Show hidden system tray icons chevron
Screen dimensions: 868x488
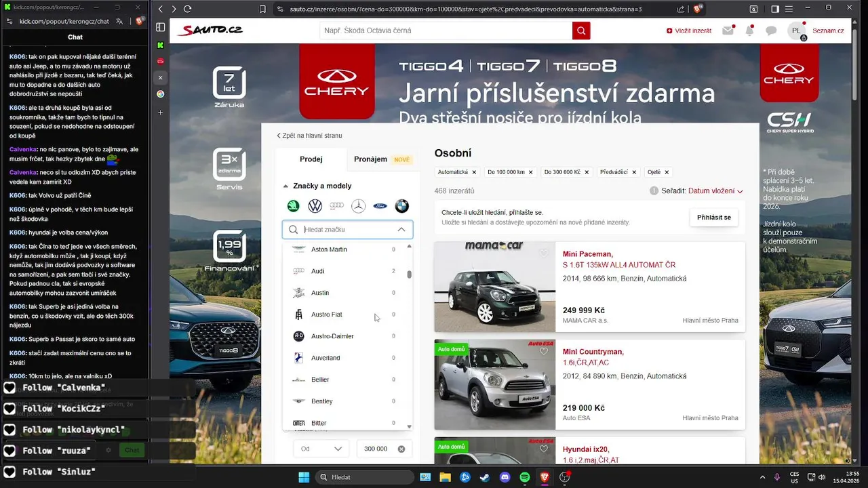click(x=762, y=477)
